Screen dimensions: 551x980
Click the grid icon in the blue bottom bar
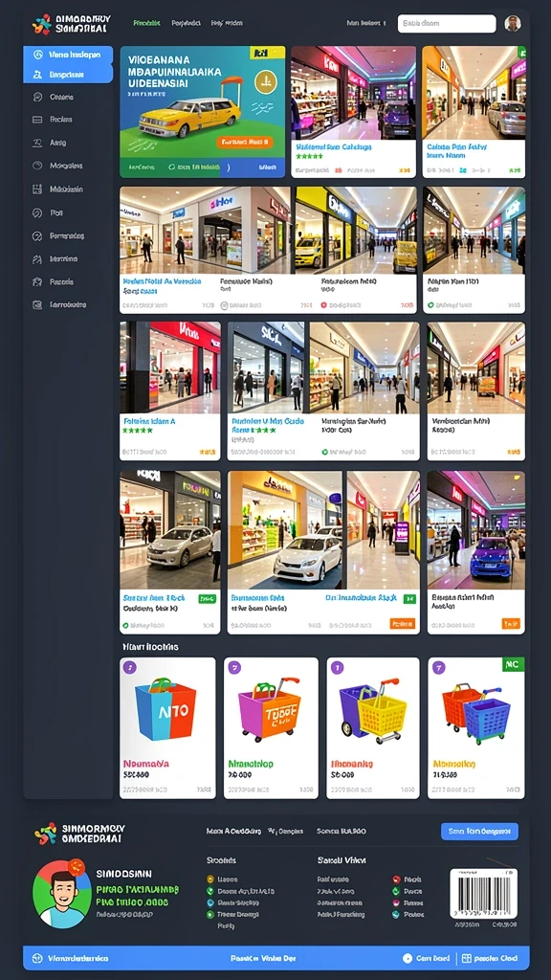(x=467, y=958)
